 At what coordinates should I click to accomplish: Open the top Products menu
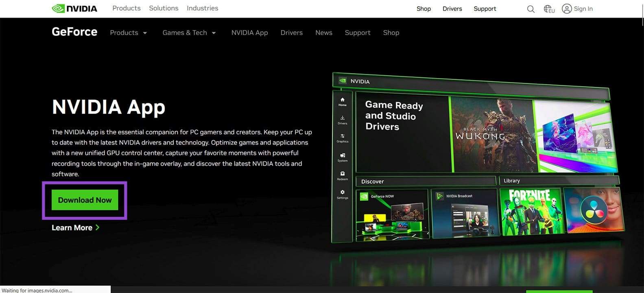(127, 8)
